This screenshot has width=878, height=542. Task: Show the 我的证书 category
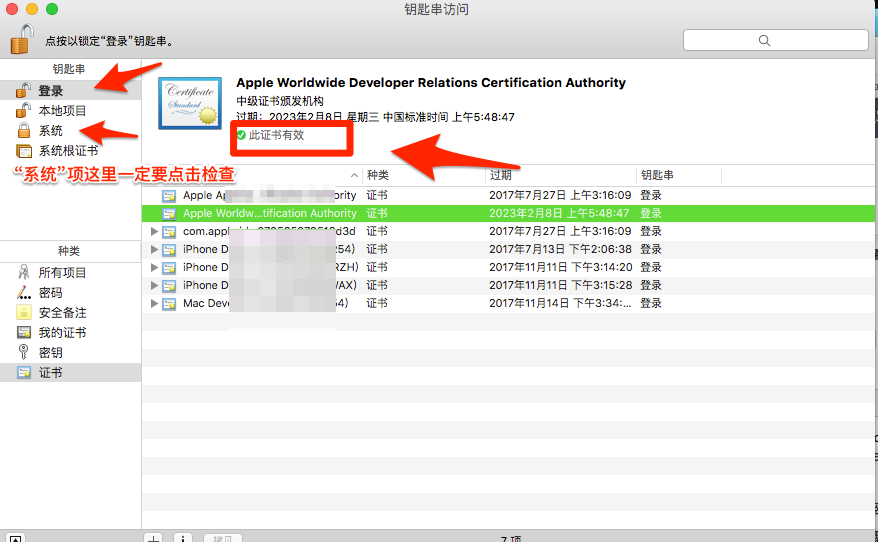pos(71,333)
